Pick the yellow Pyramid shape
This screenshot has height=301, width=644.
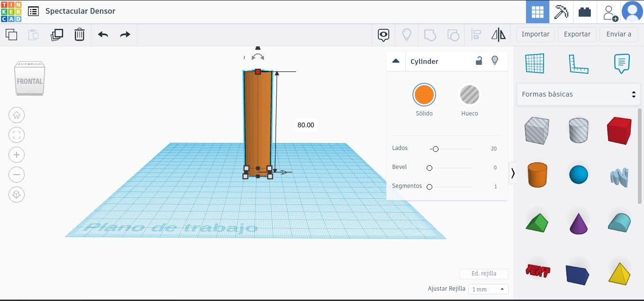[619, 274]
